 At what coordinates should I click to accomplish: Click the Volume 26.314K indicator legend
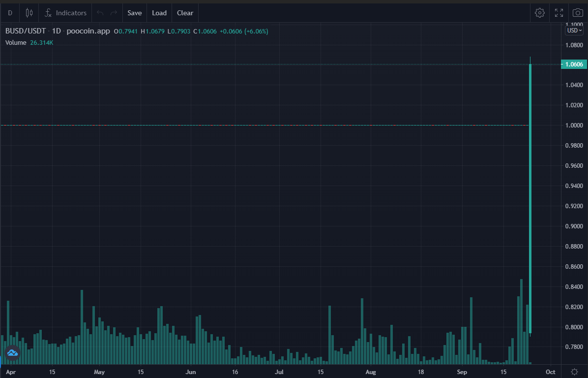coord(29,43)
